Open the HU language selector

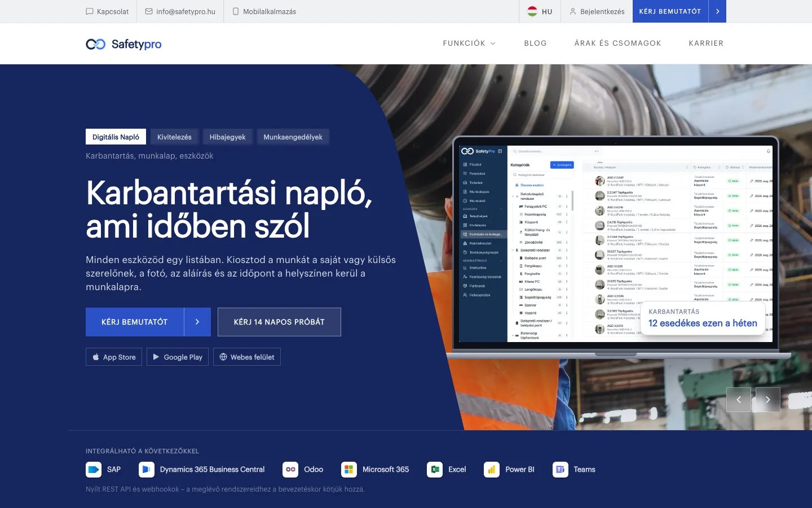point(540,11)
